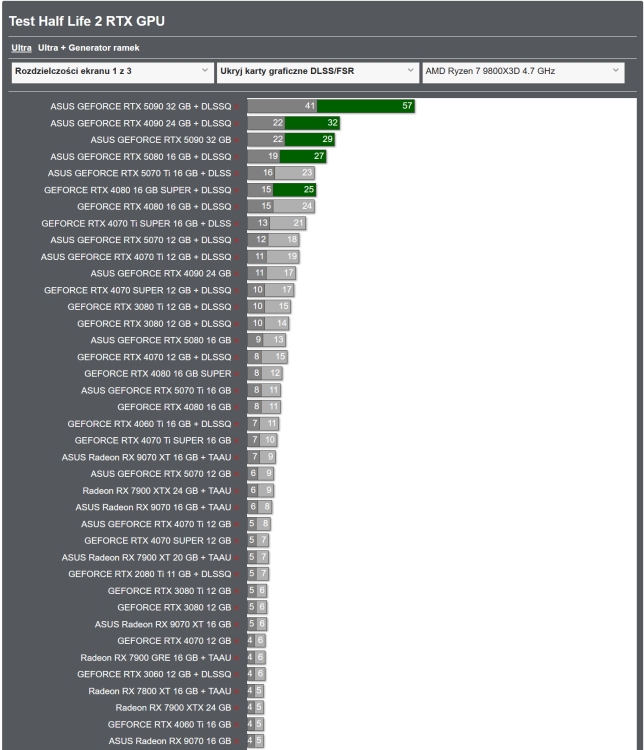Remove GEFORCE RTX 3080 12 GB + DLSSQ via red X
The image size is (644, 750).
(237, 324)
